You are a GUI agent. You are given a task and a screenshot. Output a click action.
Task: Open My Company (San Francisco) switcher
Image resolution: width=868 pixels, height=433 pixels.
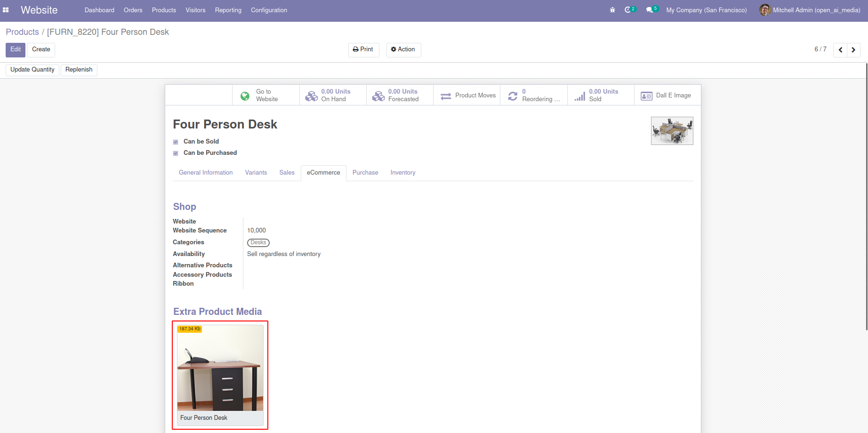tap(706, 10)
